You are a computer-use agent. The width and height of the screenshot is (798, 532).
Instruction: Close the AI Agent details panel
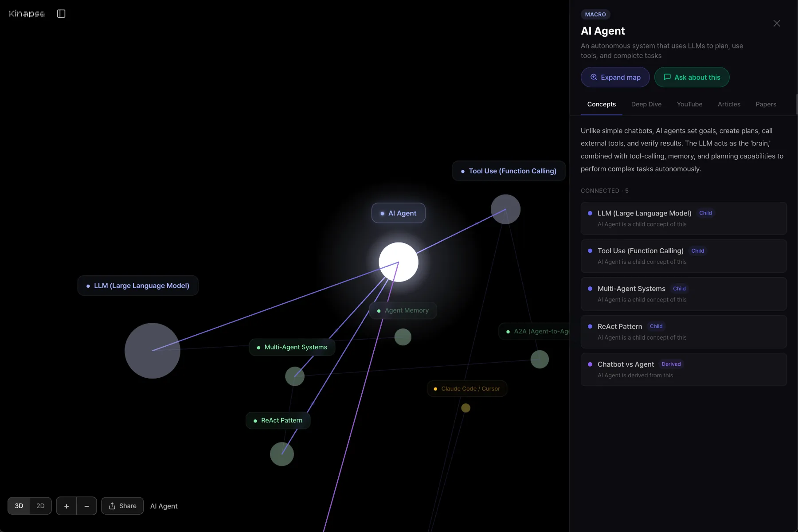pyautogui.click(x=777, y=23)
